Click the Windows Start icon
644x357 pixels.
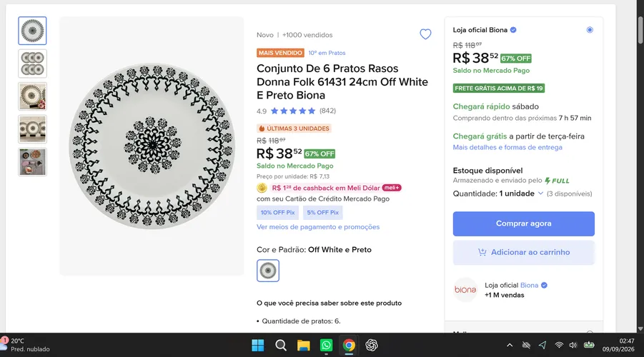click(258, 345)
